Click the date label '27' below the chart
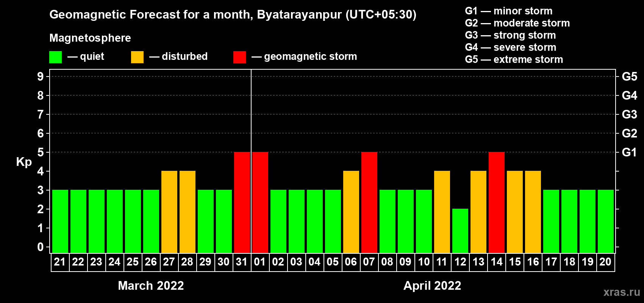The width and height of the screenshot is (644, 303). pos(169,262)
